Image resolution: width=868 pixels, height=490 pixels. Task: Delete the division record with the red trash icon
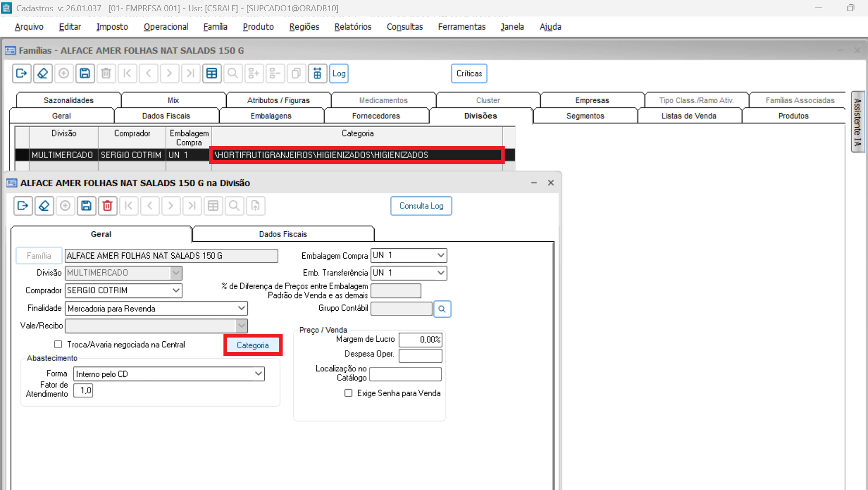point(108,206)
